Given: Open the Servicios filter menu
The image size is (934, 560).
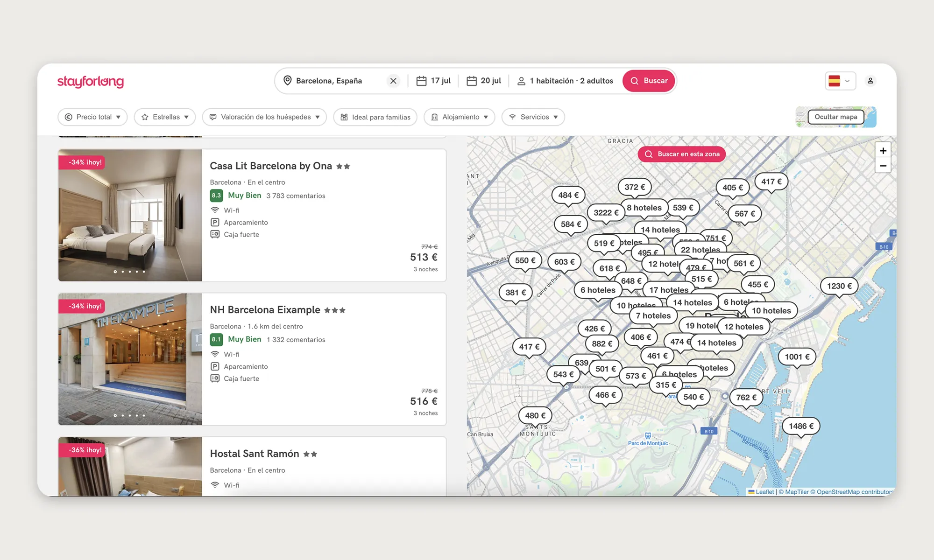Looking at the screenshot, I should point(533,117).
